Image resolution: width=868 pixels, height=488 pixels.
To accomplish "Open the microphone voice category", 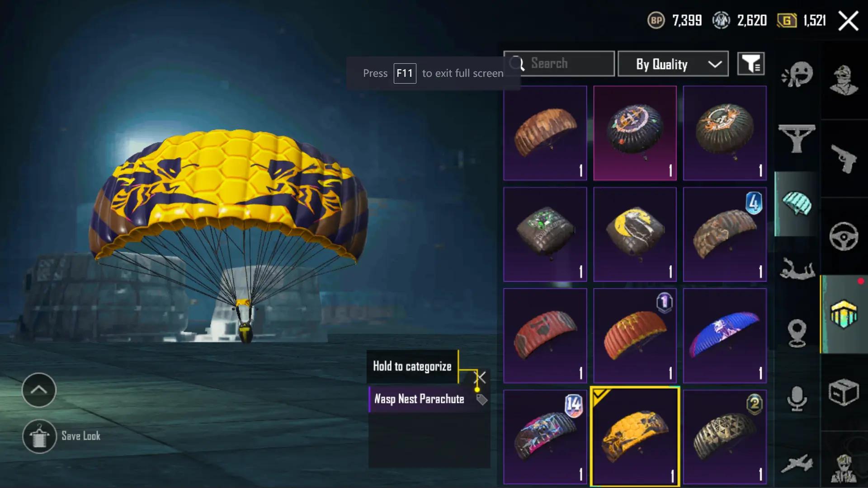I will (797, 398).
